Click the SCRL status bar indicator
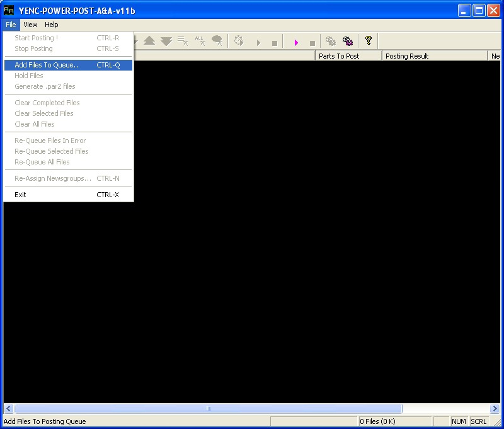 tap(479, 421)
